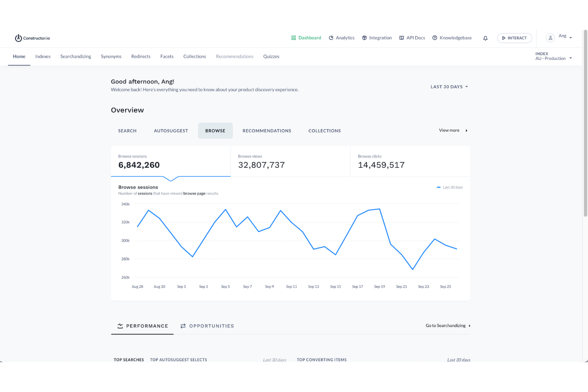Select the SEARCH overview tab
The height and width of the screenshot is (392, 588).
(x=127, y=131)
